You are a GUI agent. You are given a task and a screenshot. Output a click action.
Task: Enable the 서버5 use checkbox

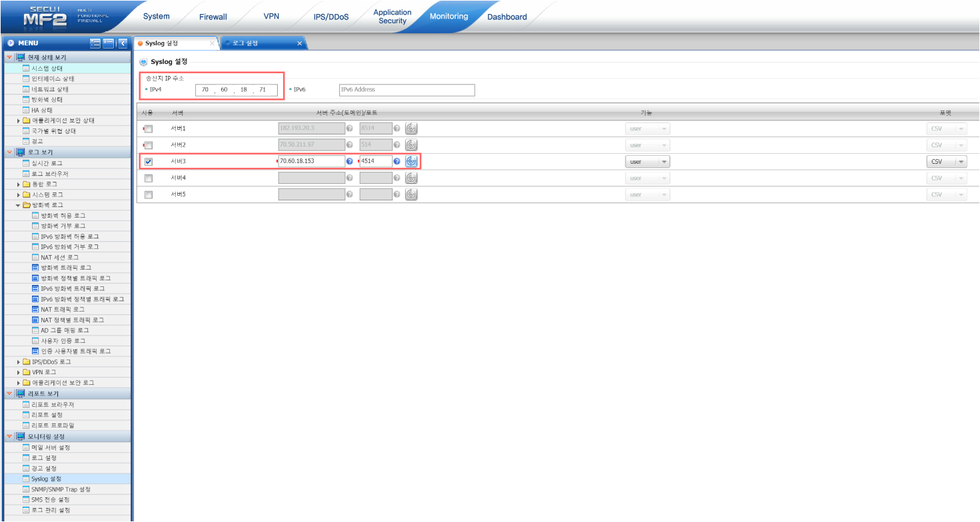[149, 195]
